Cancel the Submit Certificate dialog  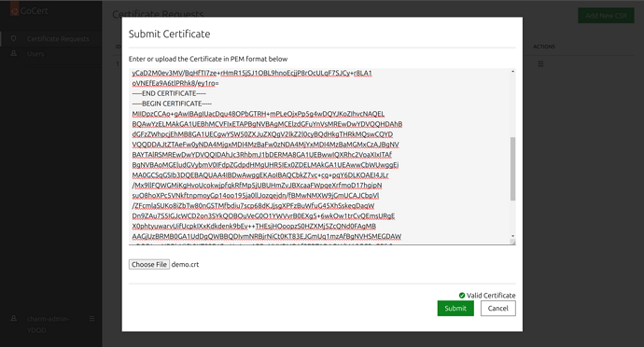tap(497, 309)
